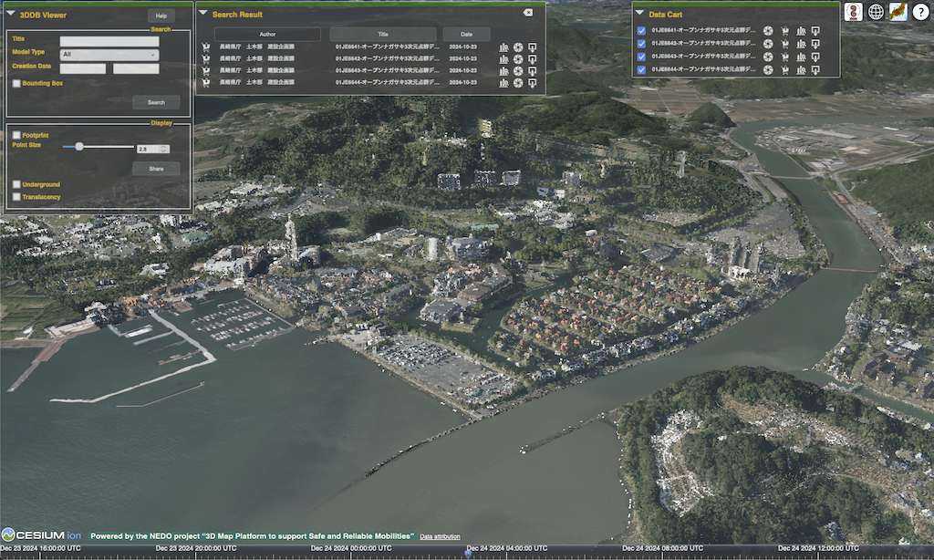The image size is (934, 560).
Task: Add 01JE6641 result to cart via cart icon
Action: (205, 47)
